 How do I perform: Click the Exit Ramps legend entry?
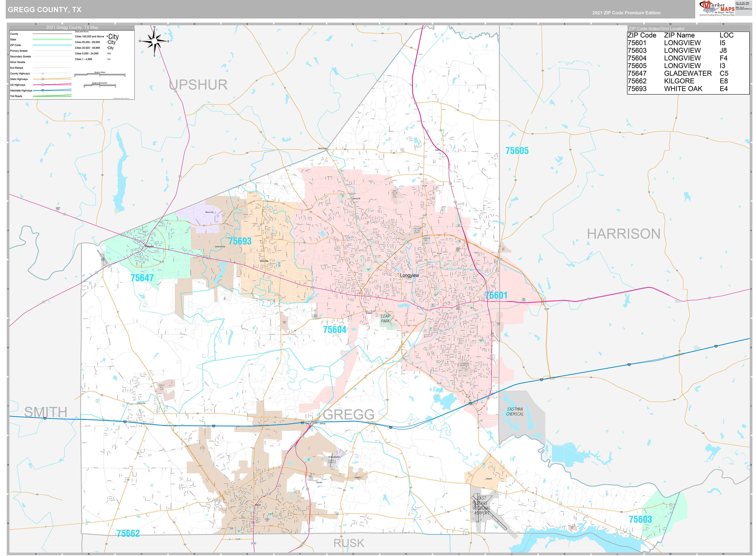tap(16, 68)
